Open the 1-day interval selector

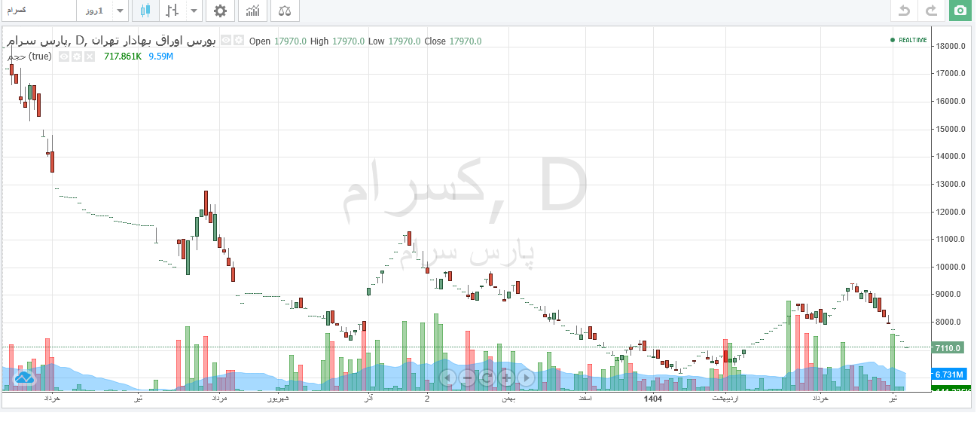coord(95,11)
